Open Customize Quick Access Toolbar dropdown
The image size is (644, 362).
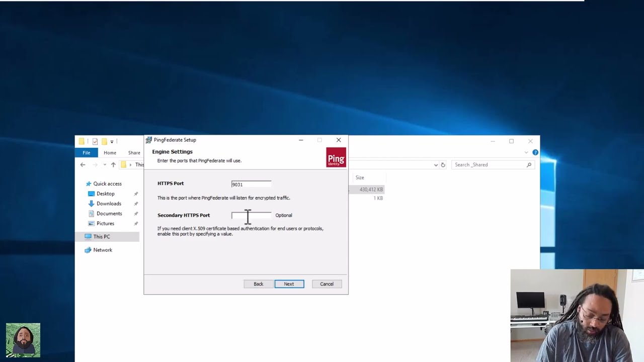112,141
